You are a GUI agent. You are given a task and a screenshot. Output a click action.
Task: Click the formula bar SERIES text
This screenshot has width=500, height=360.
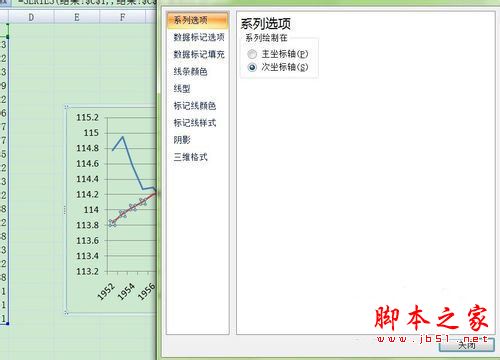[x=87, y=3]
